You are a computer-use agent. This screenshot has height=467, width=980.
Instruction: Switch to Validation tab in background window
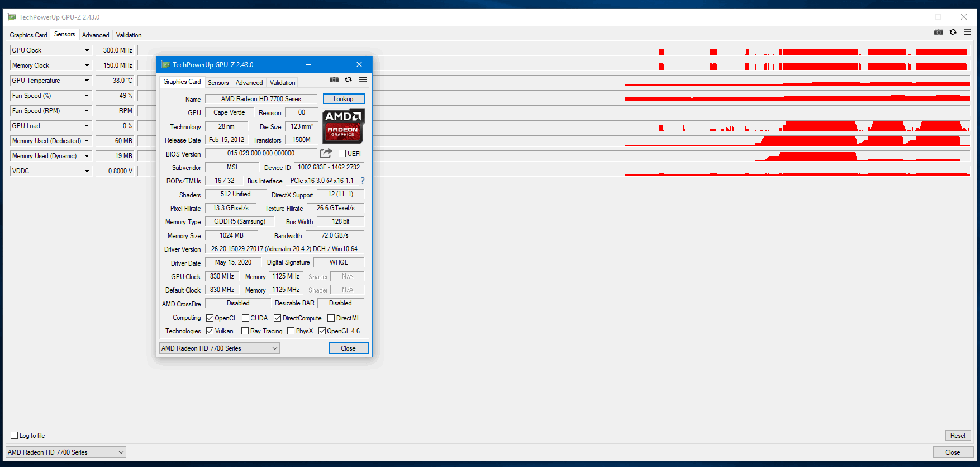[129, 35]
